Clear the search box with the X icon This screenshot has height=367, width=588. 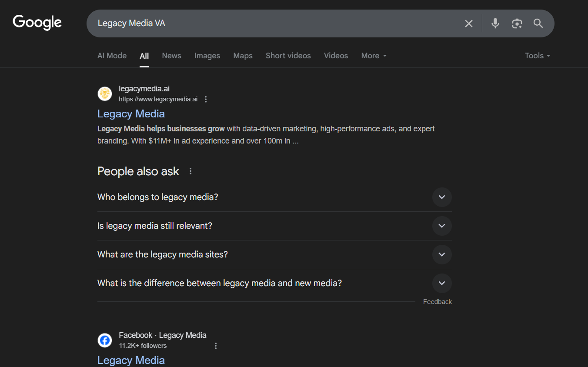click(468, 23)
